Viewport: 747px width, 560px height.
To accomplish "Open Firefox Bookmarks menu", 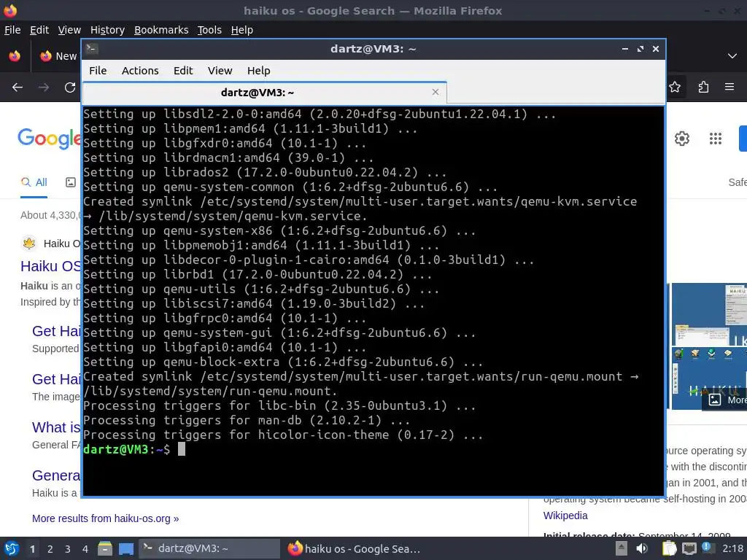I will 161,30.
